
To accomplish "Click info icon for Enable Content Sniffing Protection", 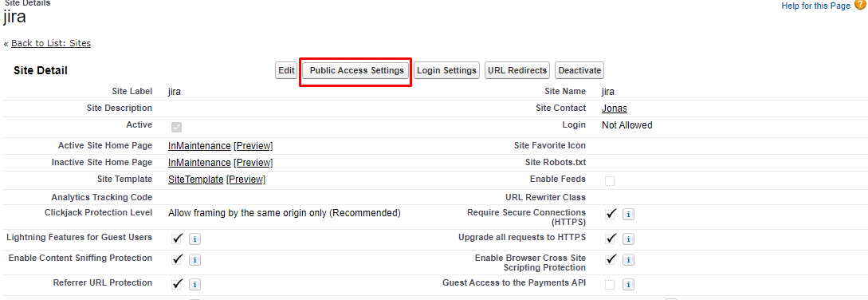I will tap(194, 259).
